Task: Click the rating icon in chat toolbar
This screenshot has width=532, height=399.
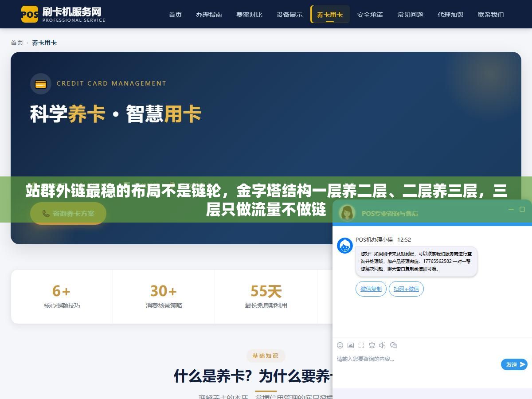Action: 372,345
